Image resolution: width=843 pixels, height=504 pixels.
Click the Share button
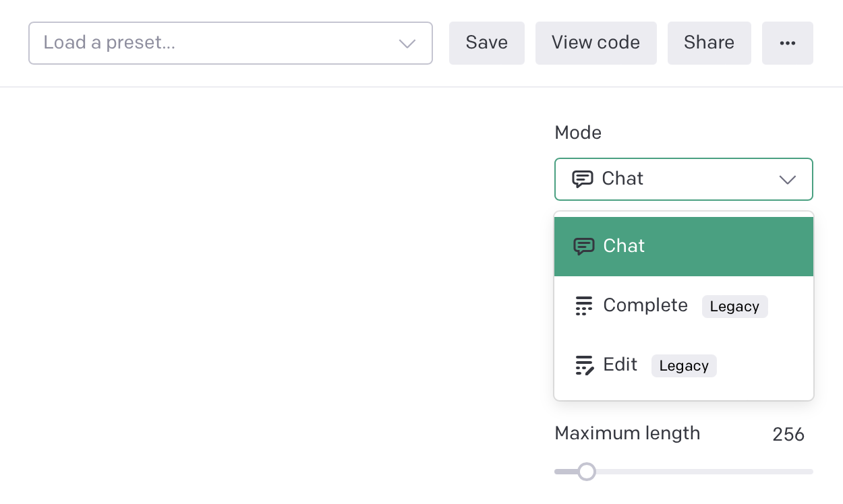tap(709, 43)
